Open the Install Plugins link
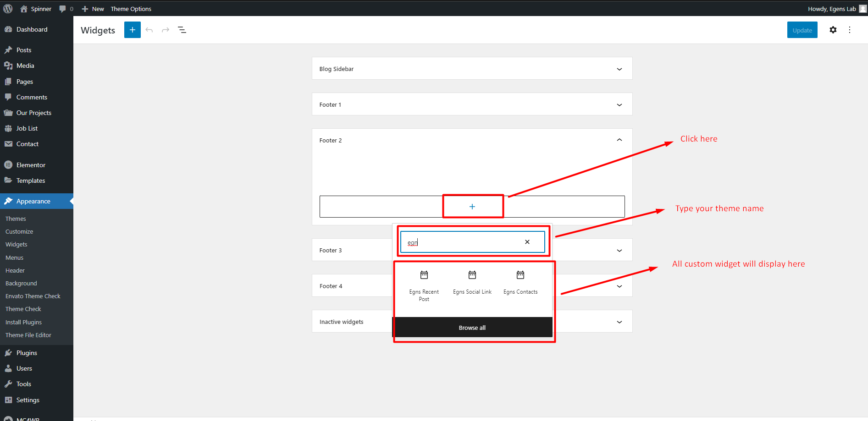Image resolution: width=868 pixels, height=421 pixels. pyautogui.click(x=23, y=322)
